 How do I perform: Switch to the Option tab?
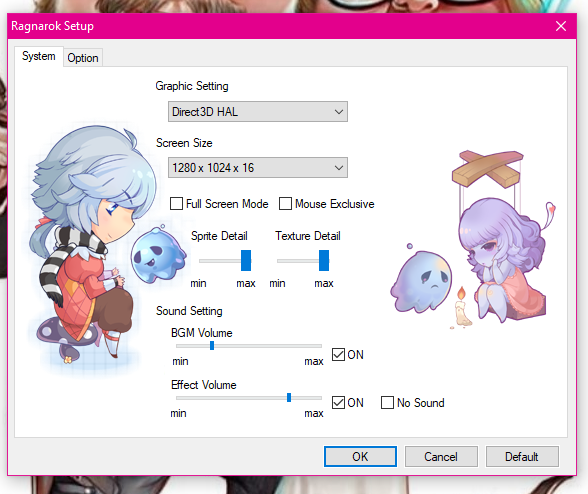tap(83, 58)
